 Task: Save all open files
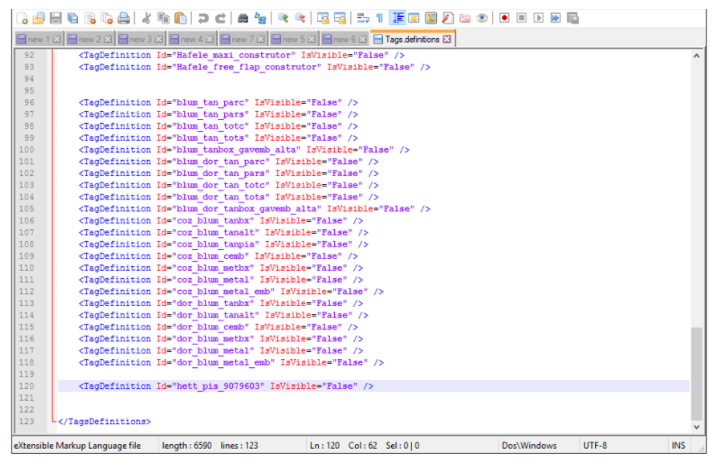pos(73,18)
